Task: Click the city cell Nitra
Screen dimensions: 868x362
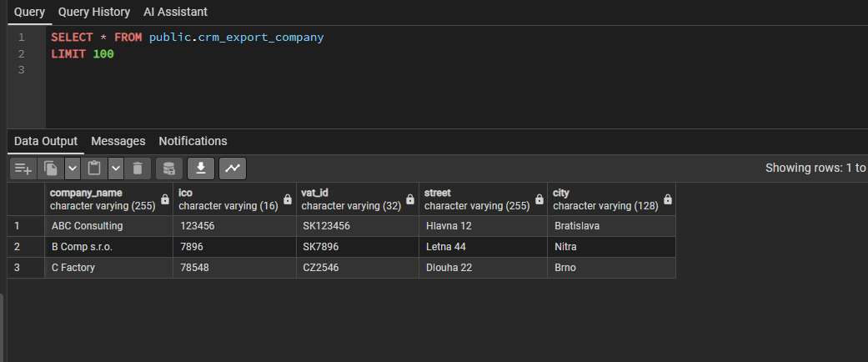Action: pyautogui.click(x=612, y=247)
